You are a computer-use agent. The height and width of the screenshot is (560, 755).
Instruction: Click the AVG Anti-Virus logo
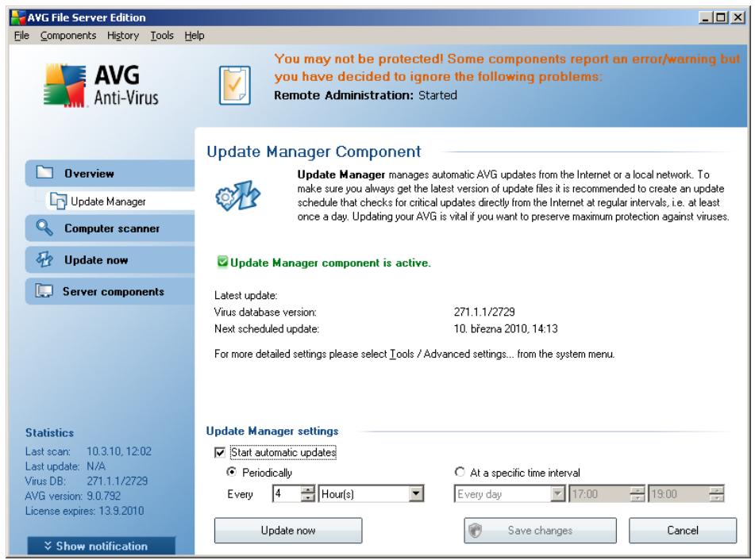tap(101, 86)
